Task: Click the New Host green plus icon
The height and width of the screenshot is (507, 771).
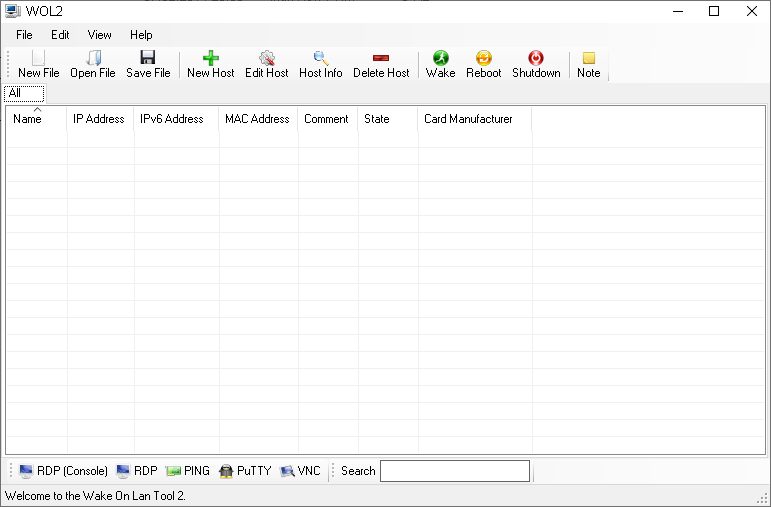Action: (x=211, y=59)
